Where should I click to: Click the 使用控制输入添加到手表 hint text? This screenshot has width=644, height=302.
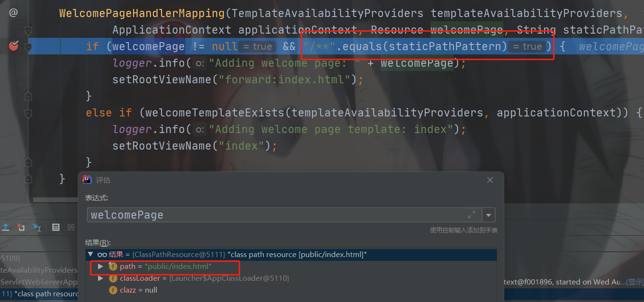click(464, 230)
